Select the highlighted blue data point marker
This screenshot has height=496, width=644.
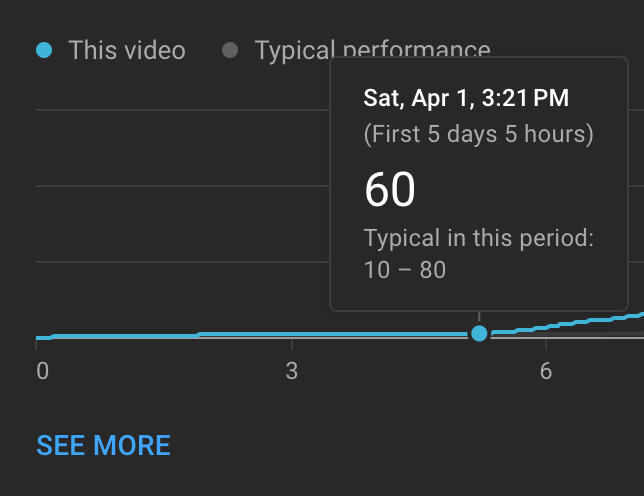(x=479, y=333)
